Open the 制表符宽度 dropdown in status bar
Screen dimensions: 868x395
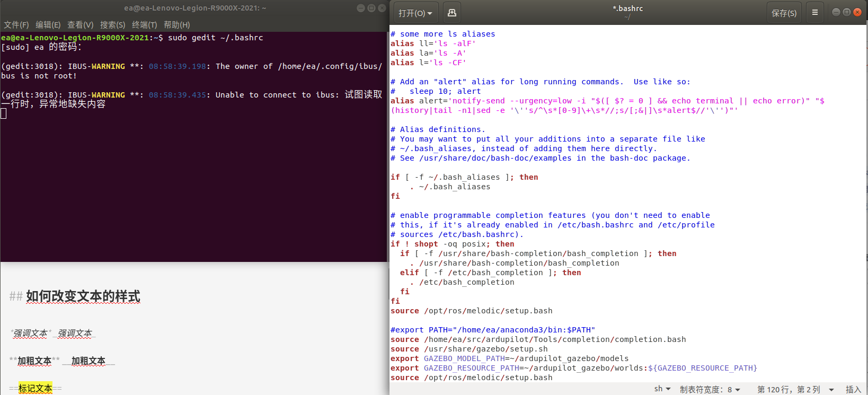coord(710,389)
